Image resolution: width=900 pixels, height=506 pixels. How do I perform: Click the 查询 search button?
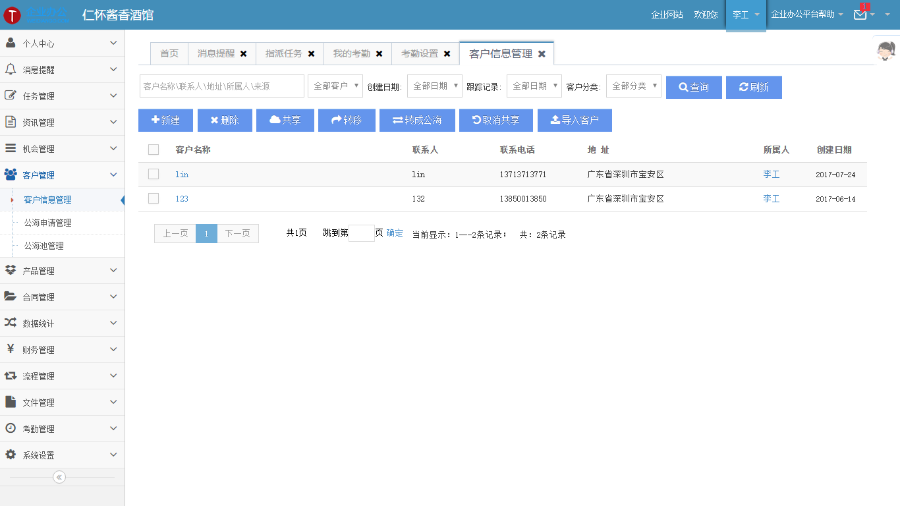(x=693, y=87)
